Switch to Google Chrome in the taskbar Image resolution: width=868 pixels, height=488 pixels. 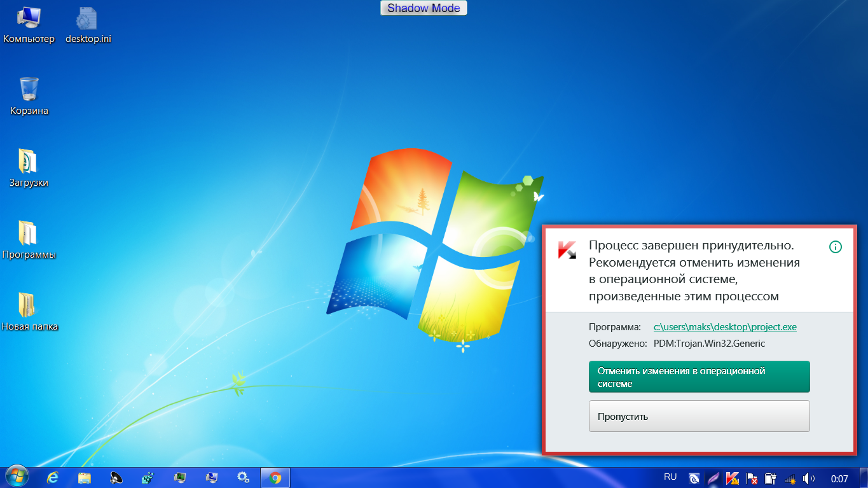[x=275, y=478]
